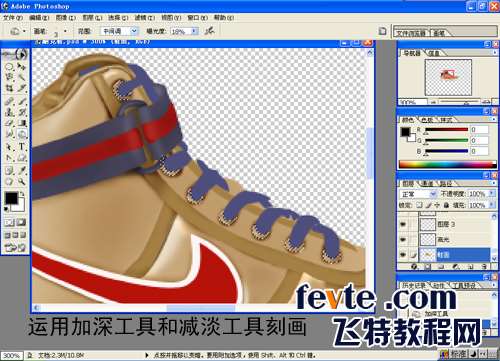This screenshot has height=361, width=500.
Task: Open the Color palette flyout menu
Action: pos(494,119)
